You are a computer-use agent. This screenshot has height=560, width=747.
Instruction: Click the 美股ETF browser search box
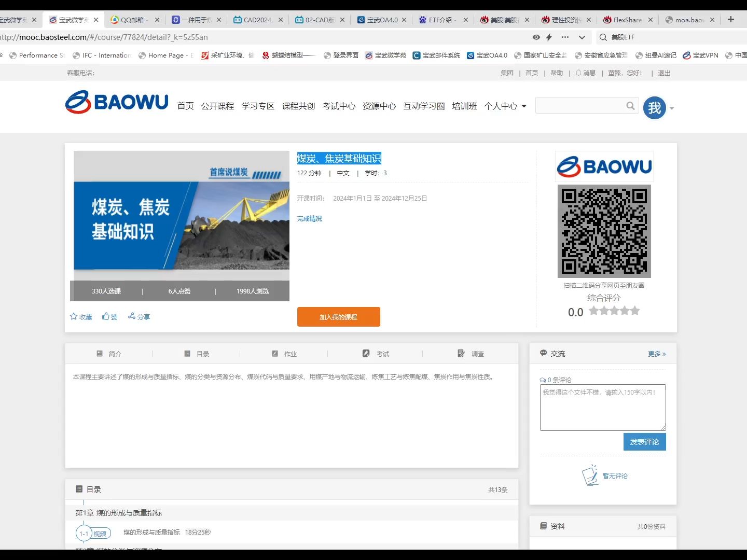[x=672, y=37]
